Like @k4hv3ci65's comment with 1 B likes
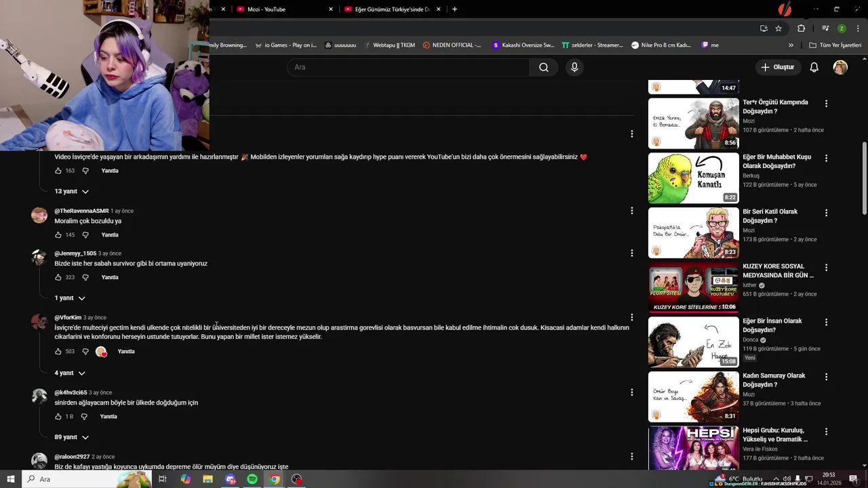The image size is (868, 488). [58, 417]
